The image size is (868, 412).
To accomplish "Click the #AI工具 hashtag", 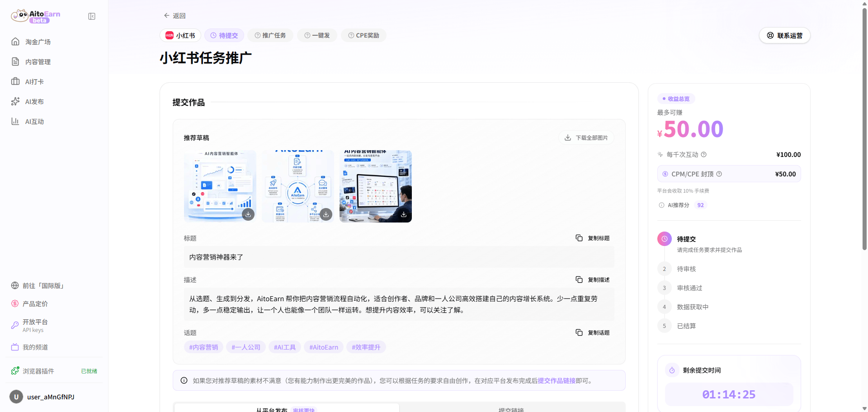I will (285, 347).
